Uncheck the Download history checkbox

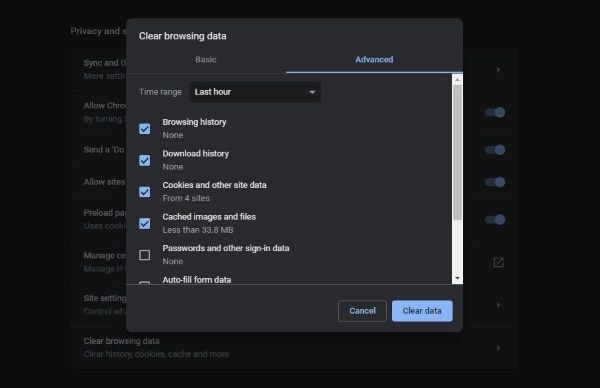[145, 160]
